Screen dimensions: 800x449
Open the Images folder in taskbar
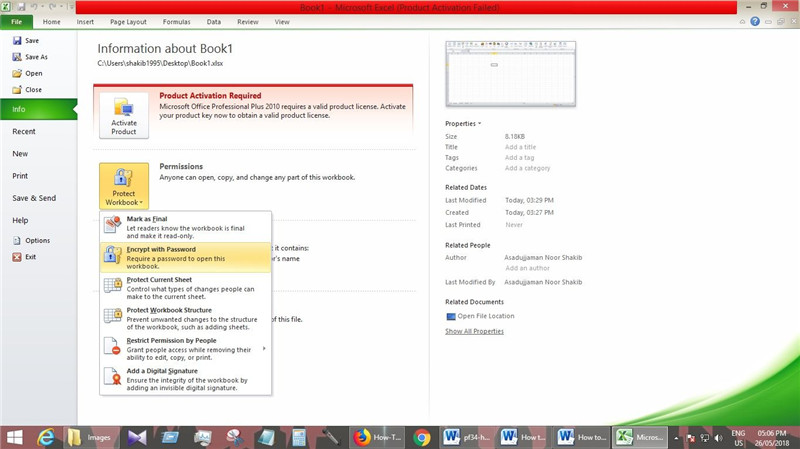click(x=92, y=437)
